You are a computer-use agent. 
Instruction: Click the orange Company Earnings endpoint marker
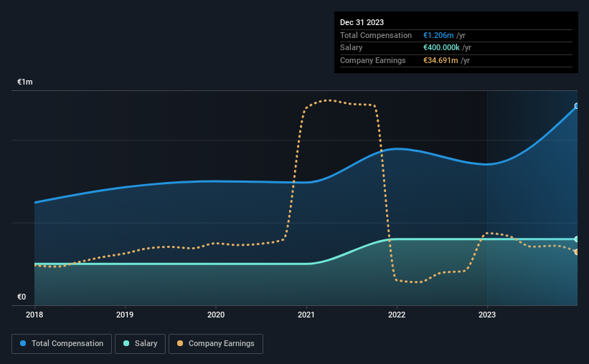[x=577, y=252]
